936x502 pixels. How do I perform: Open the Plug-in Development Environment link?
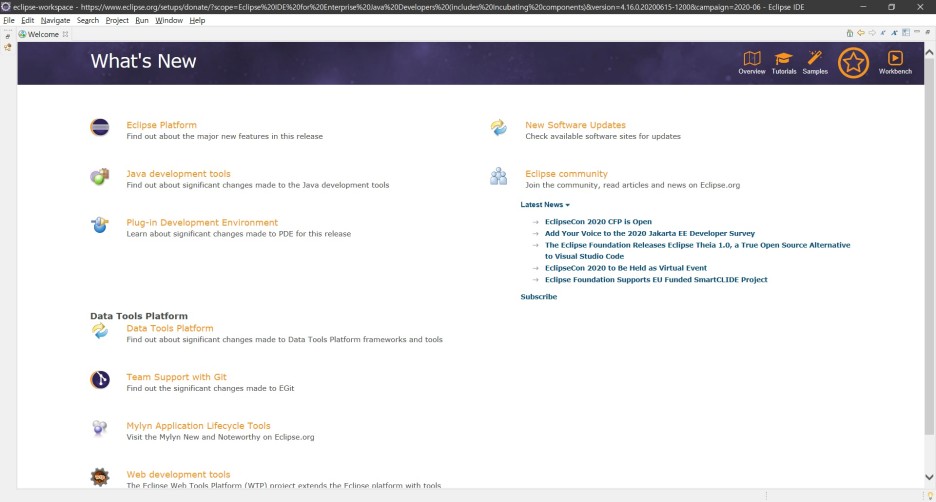point(202,223)
